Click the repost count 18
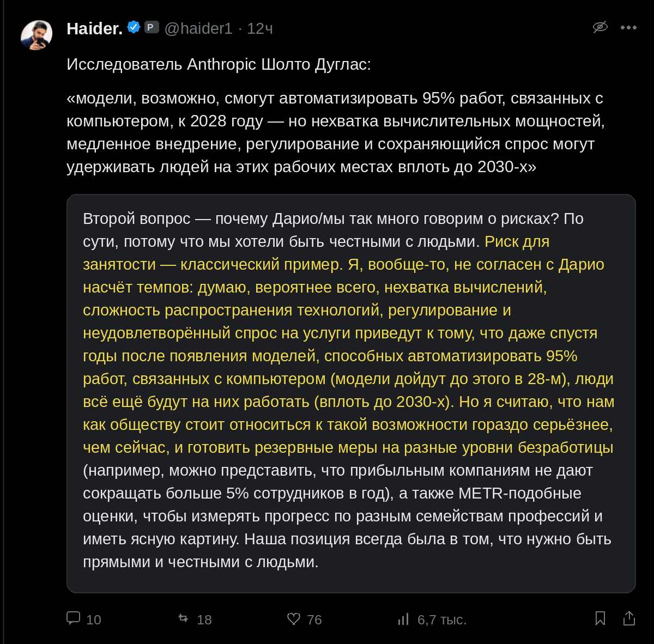 (204, 619)
